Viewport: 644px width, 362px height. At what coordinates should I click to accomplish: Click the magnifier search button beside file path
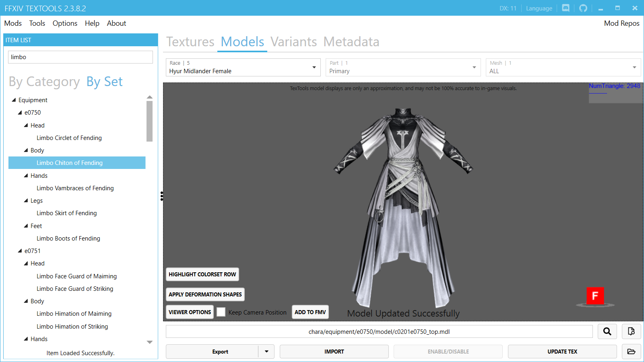(x=607, y=331)
